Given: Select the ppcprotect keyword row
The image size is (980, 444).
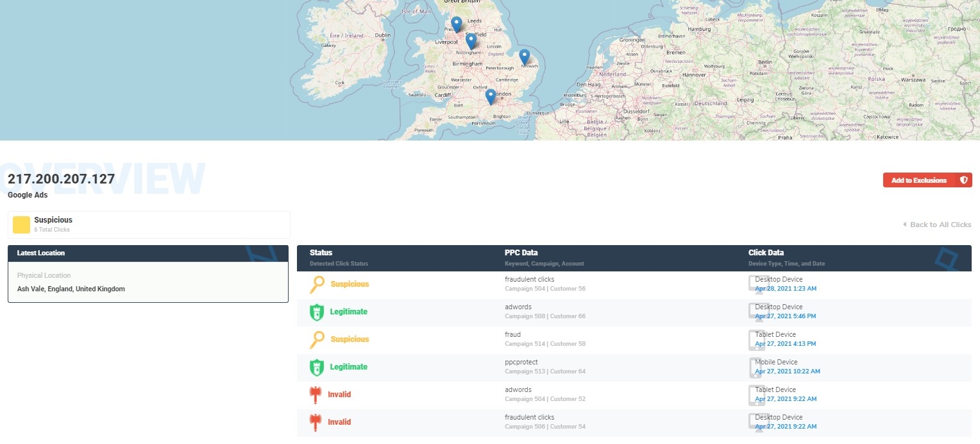Looking at the screenshot, I should [521, 363].
